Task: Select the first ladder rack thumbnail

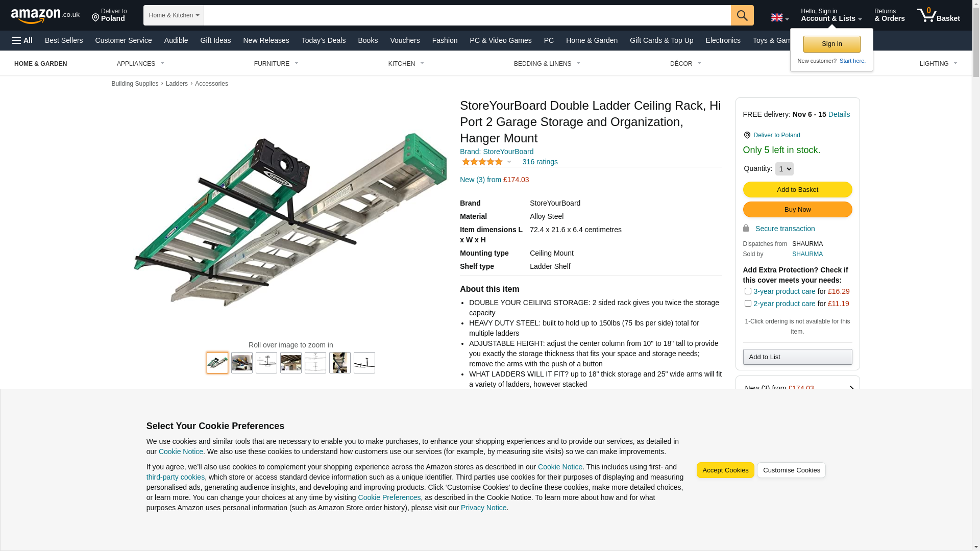Action: [x=217, y=363]
